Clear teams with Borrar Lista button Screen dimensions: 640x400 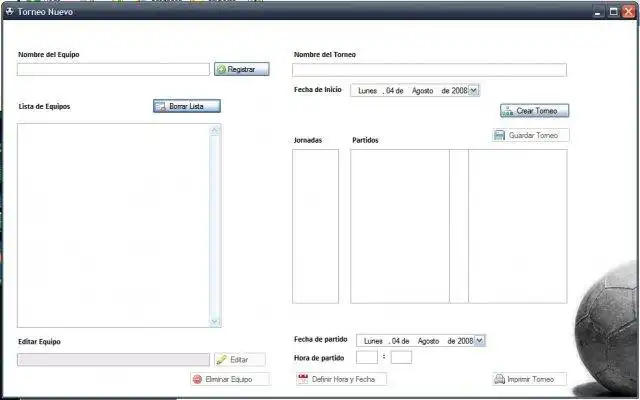187,106
